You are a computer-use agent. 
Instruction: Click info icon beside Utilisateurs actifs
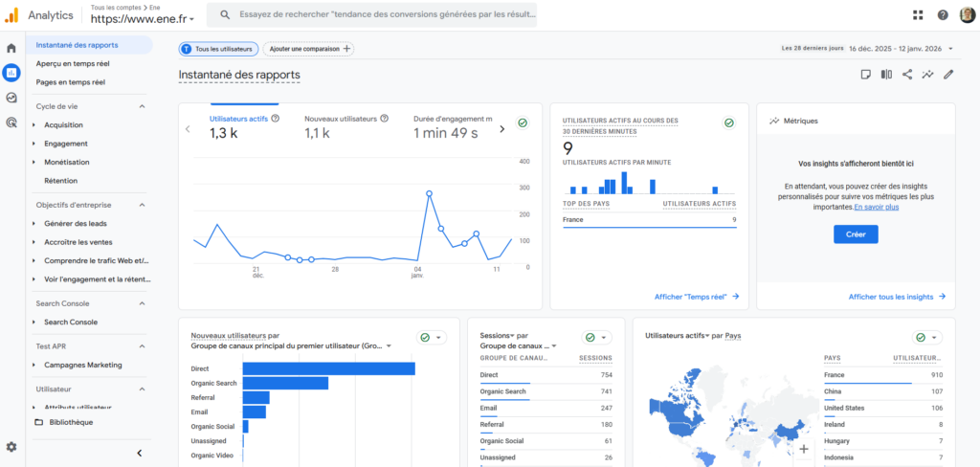coord(275,118)
